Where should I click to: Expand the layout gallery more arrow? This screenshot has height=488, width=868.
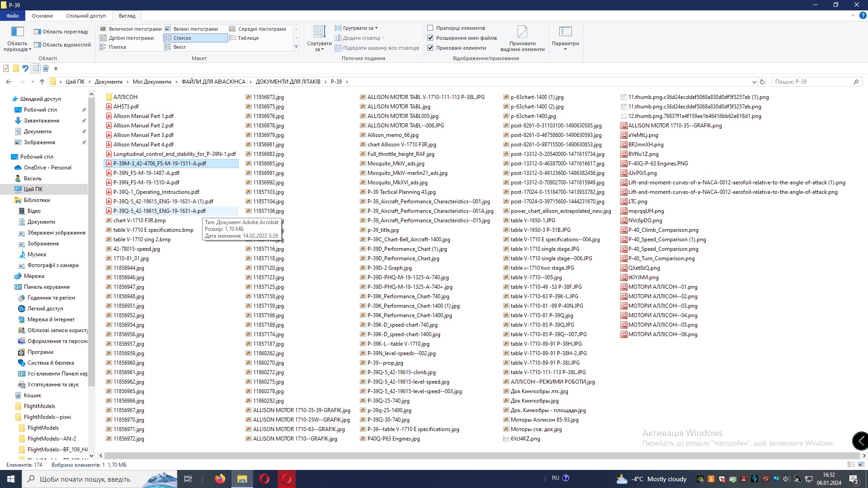[x=297, y=47]
